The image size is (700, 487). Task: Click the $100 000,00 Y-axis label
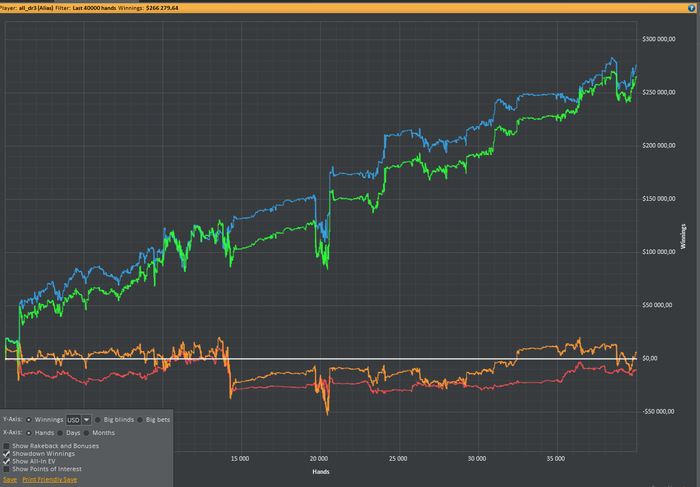[658, 252]
